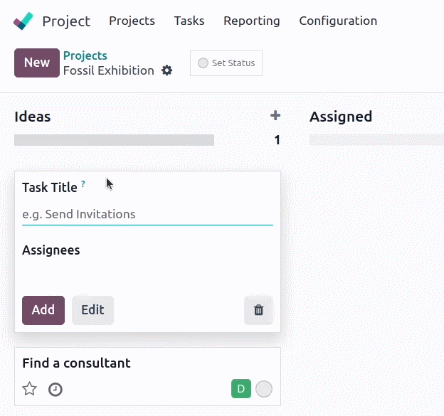This screenshot has width=444, height=416.
Task: Open the Set Status dropdown
Action: pyautogui.click(x=226, y=63)
